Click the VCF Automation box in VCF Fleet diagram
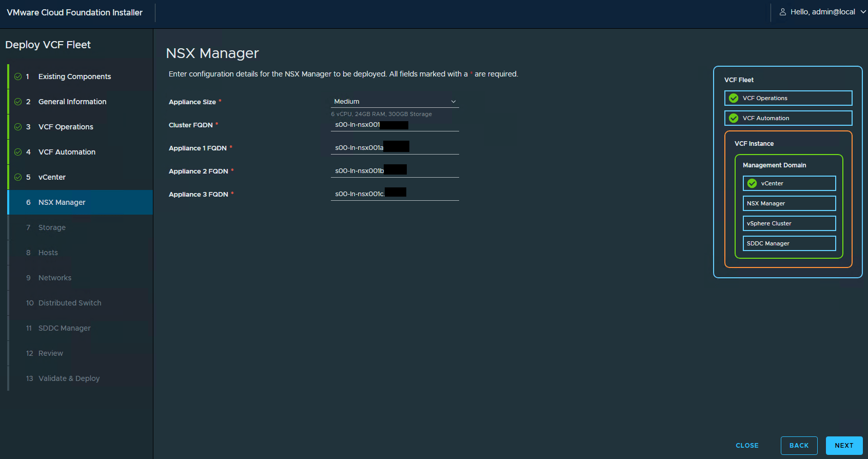The width and height of the screenshot is (868, 459). 788,118
